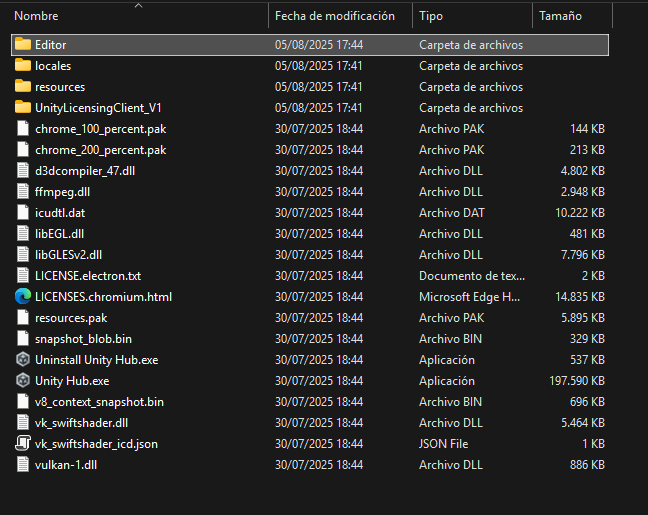Click the vk_swiftshader_icd.json script icon

point(23,443)
